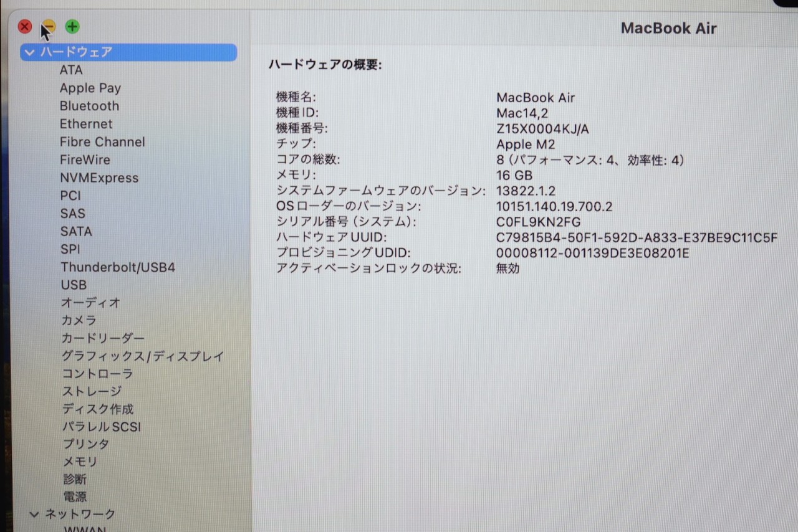Click the チップ label
798x532 pixels.
(x=296, y=145)
